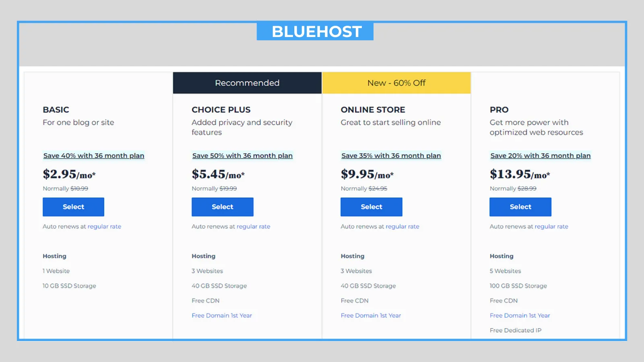Open Free Domain 1st Year in Choice Plus
Viewport: 644px width, 362px height.
[x=222, y=315]
